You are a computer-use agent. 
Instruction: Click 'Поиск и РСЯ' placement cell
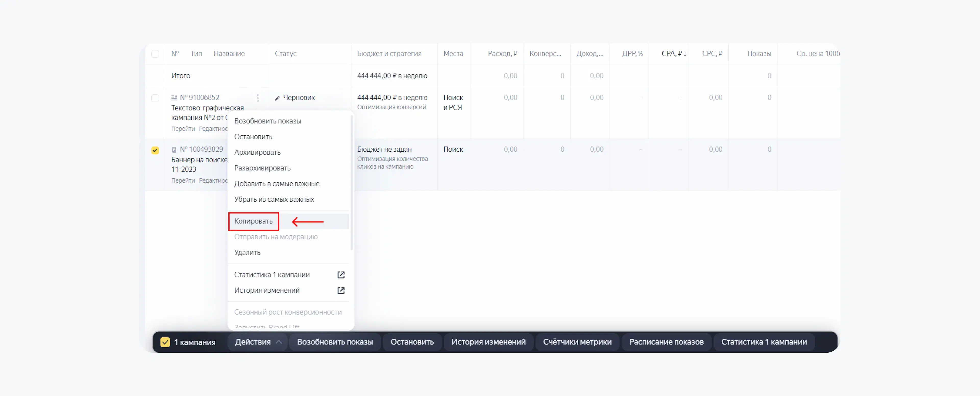point(453,103)
